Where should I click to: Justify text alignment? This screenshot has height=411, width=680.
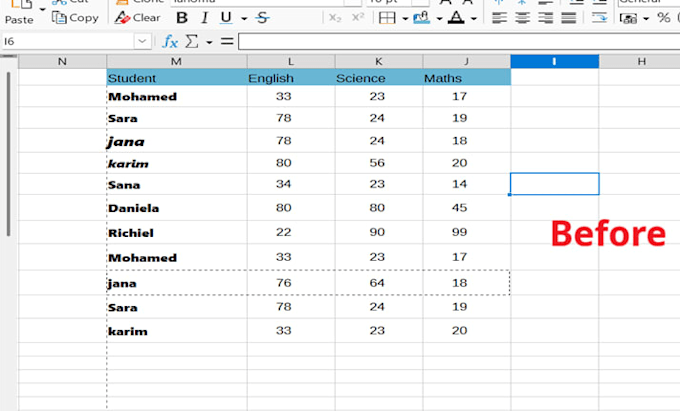[x=569, y=18]
